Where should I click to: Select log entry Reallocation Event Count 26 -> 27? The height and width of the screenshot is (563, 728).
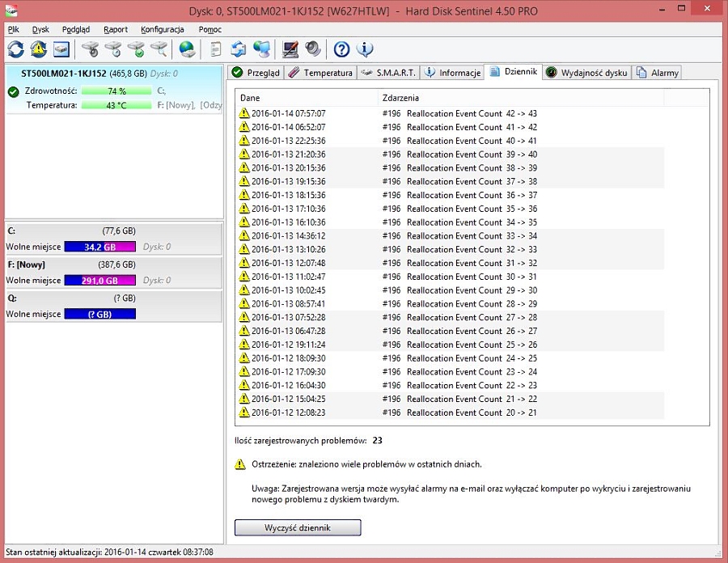(x=451, y=331)
